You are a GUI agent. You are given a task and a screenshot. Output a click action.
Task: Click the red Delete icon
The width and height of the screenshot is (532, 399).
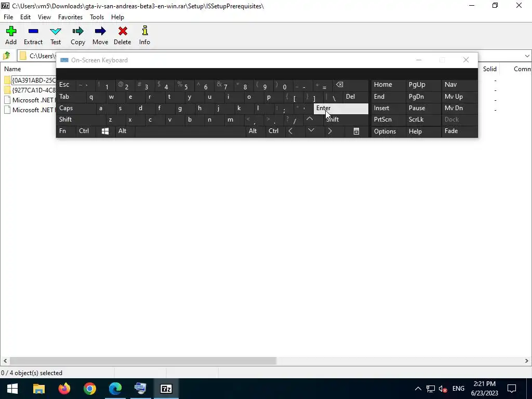tap(123, 35)
